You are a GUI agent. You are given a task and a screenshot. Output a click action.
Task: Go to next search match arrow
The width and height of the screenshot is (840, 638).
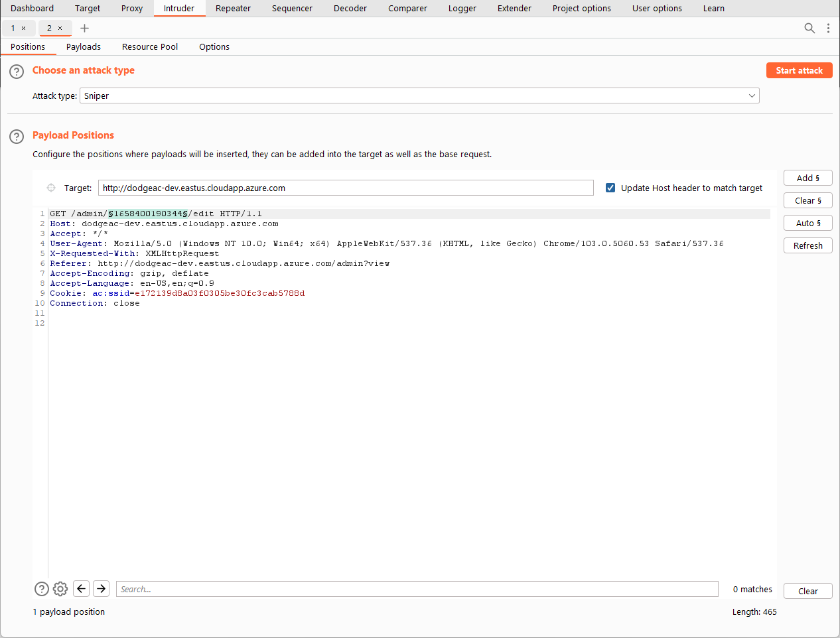[x=102, y=589]
